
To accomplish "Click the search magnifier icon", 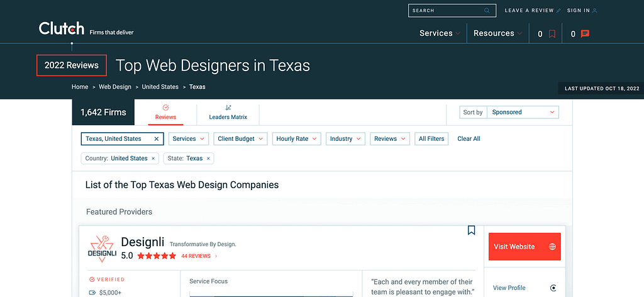I will pyautogui.click(x=487, y=11).
